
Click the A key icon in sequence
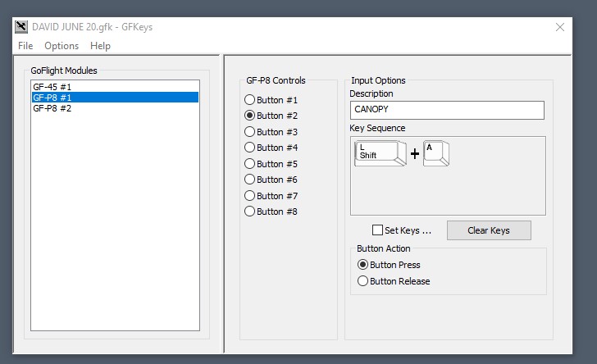click(x=436, y=153)
